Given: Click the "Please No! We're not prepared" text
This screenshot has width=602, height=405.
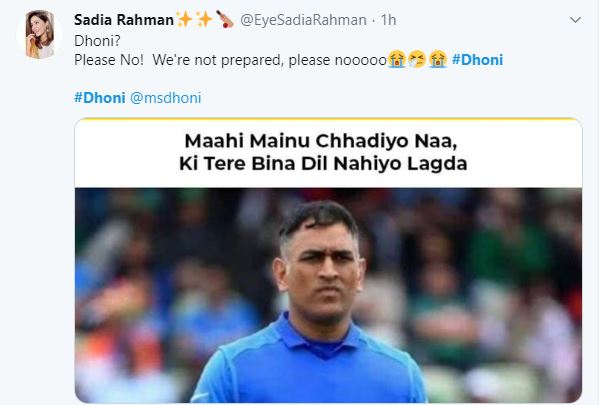Looking at the screenshot, I should coord(200,60).
